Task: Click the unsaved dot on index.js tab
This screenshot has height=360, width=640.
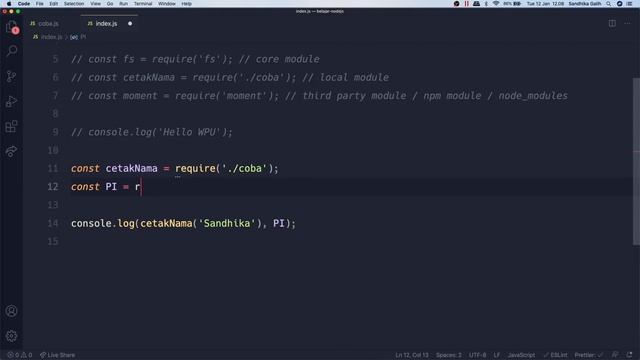Action: 130,24
